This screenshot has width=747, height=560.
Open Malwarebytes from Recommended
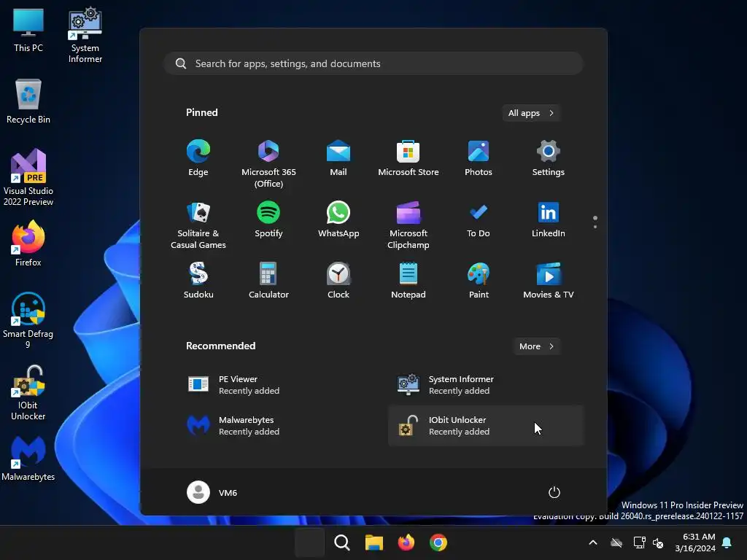click(x=276, y=426)
